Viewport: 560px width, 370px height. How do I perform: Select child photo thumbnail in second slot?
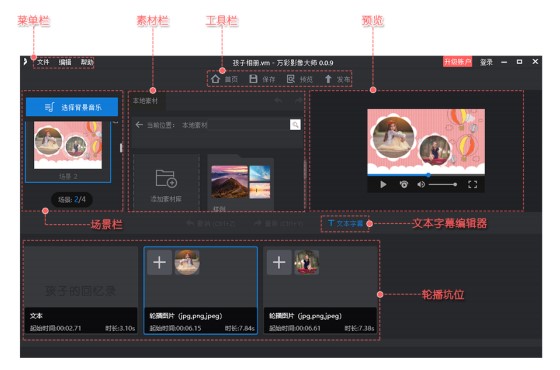(x=187, y=262)
